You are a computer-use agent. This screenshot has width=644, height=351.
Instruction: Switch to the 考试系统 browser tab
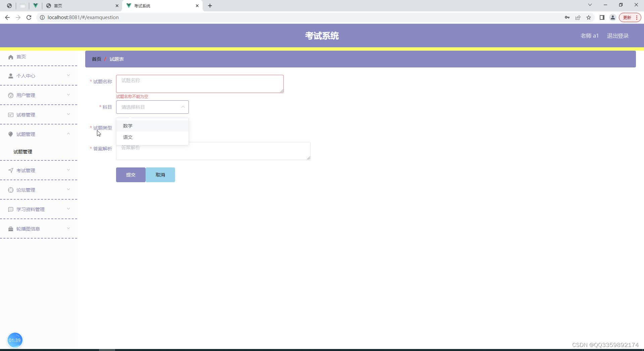[x=163, y=6]
